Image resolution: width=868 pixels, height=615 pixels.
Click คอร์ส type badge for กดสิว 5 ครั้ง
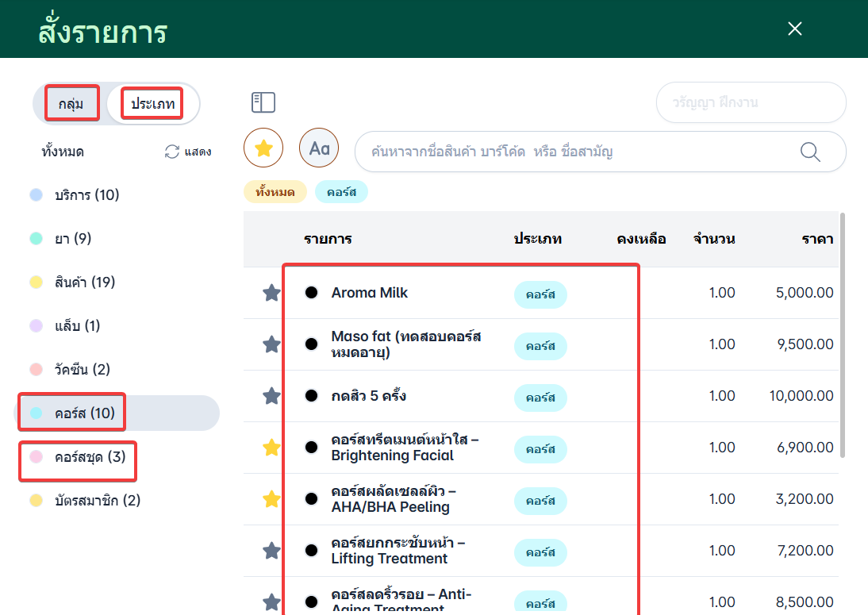coord(540,398)
